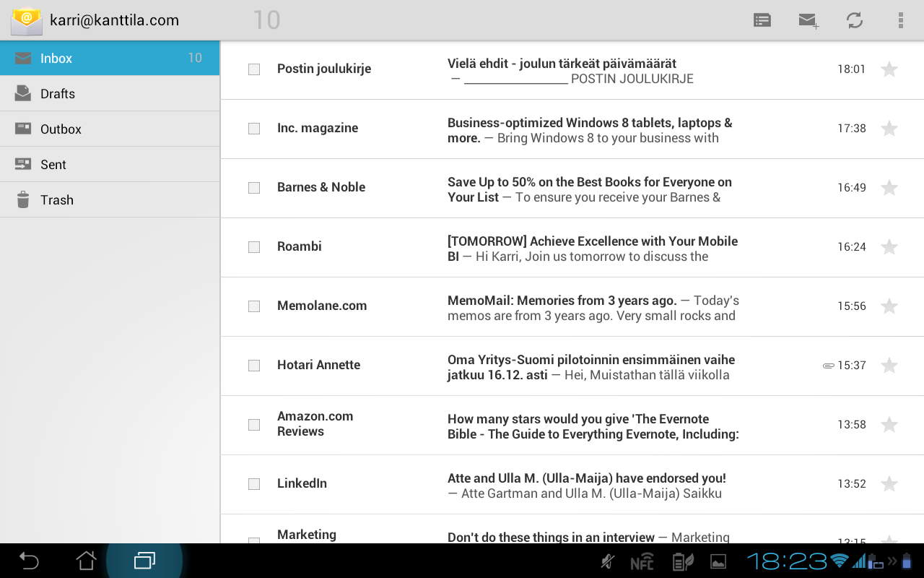Open the message list view icon
This screenshot has width=924, height=578.
pyautogui.click(x=762, y=20)
